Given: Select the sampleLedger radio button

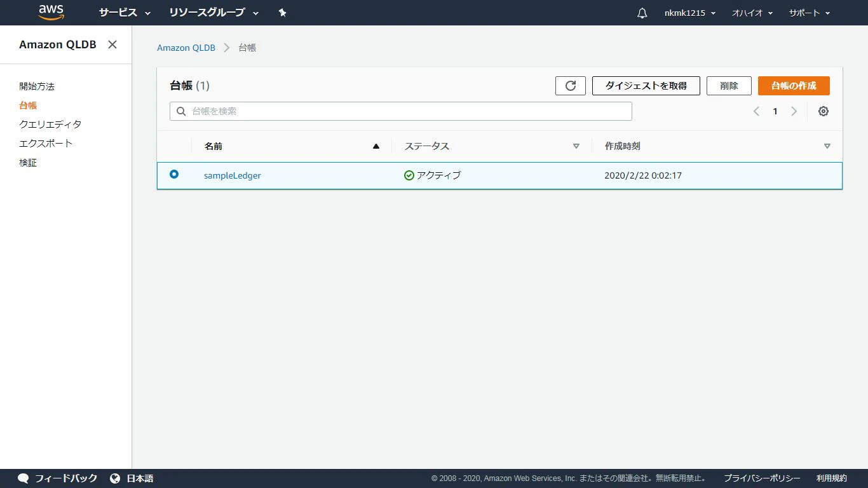Looking at the screenshot, I should coord(174,174).
